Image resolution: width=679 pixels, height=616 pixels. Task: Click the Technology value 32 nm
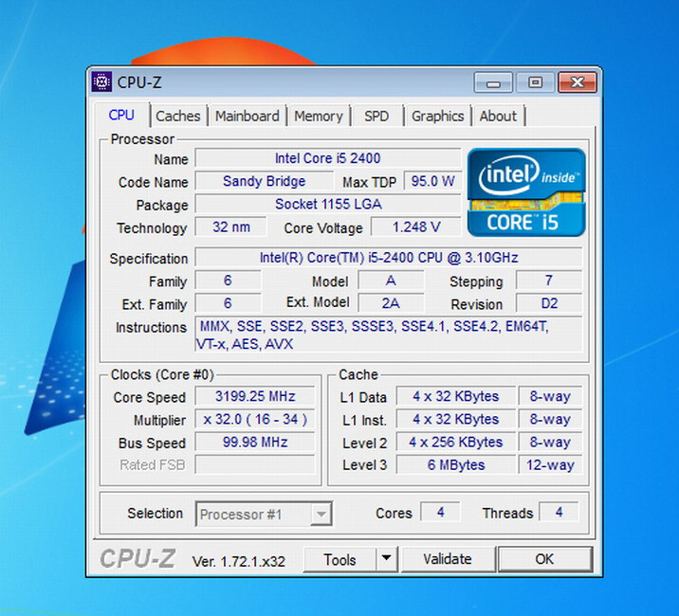coord(230,226)
